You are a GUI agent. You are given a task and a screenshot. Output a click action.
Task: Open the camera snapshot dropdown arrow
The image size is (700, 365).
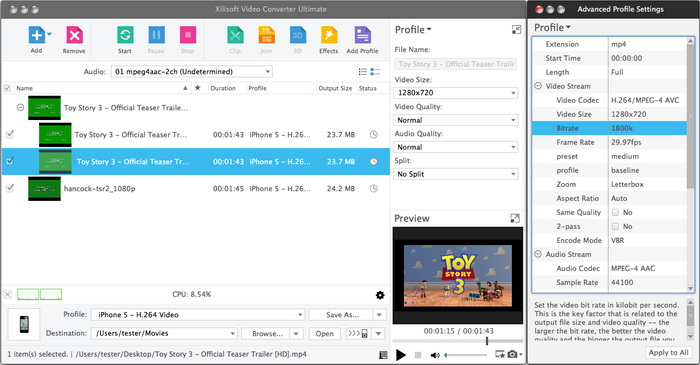pyautogui.click(x=520, y=355)
